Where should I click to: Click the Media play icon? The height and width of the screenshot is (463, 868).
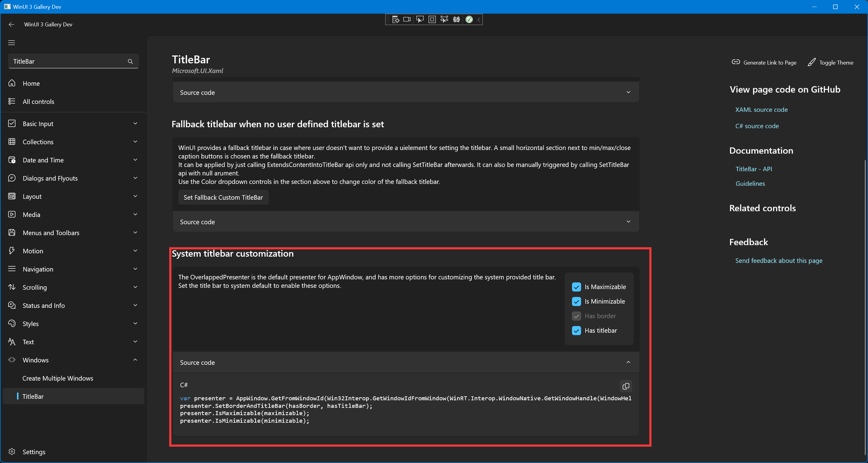pyautogui.click(x=12, y=215)
